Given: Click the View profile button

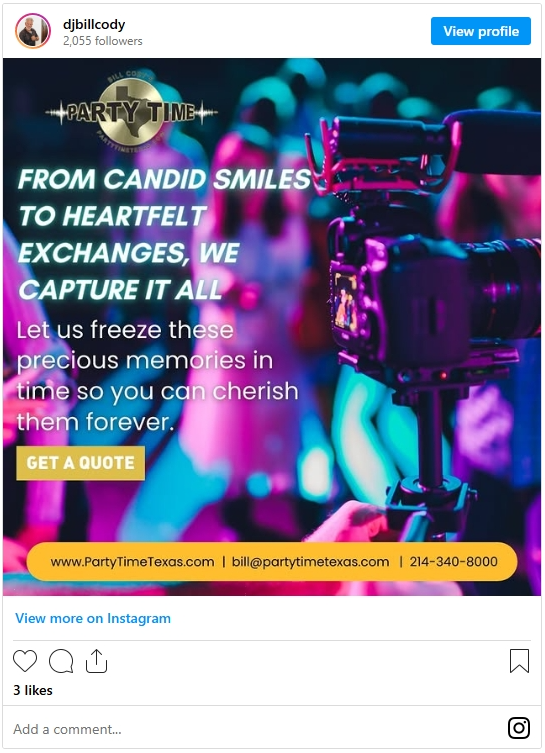Looking at the screenshot, I should coord(481,31).
